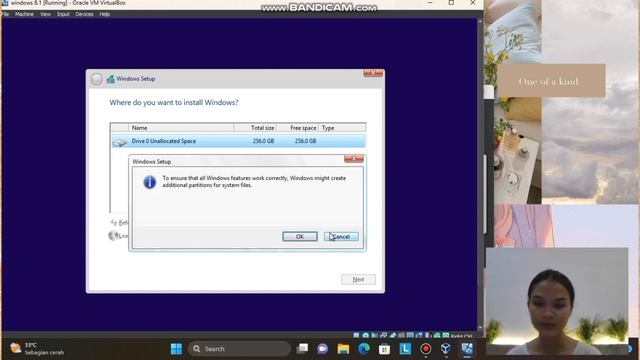Click the blue information icon in dialog

tap(149, 182)
